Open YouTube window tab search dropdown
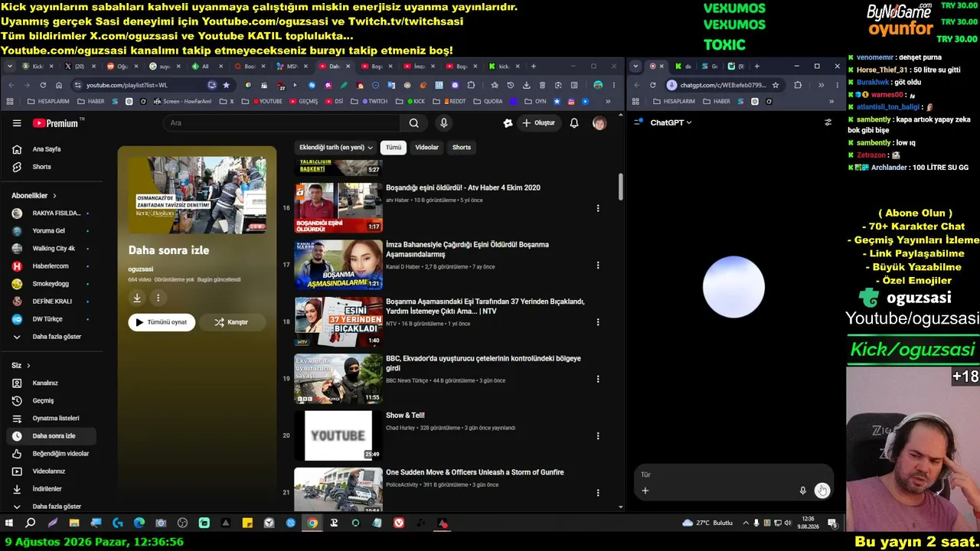This screenshot has width=980, height=551. point(10,67)
